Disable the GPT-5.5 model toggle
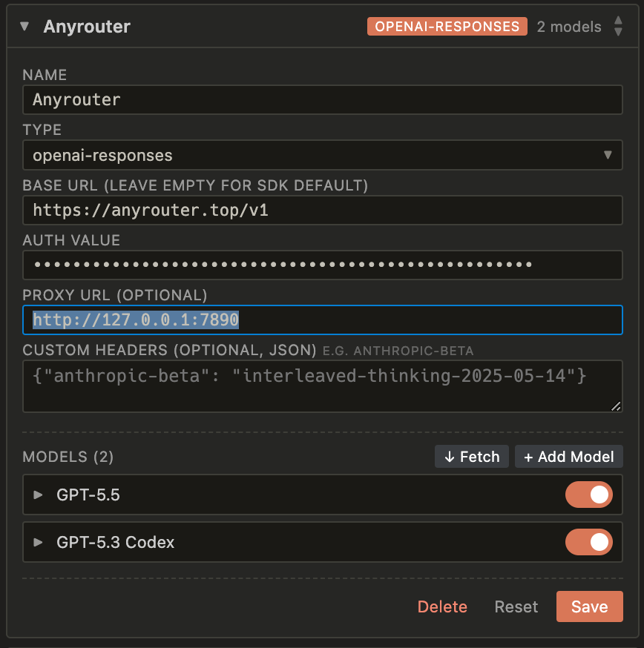 click(x=589, y=495)
